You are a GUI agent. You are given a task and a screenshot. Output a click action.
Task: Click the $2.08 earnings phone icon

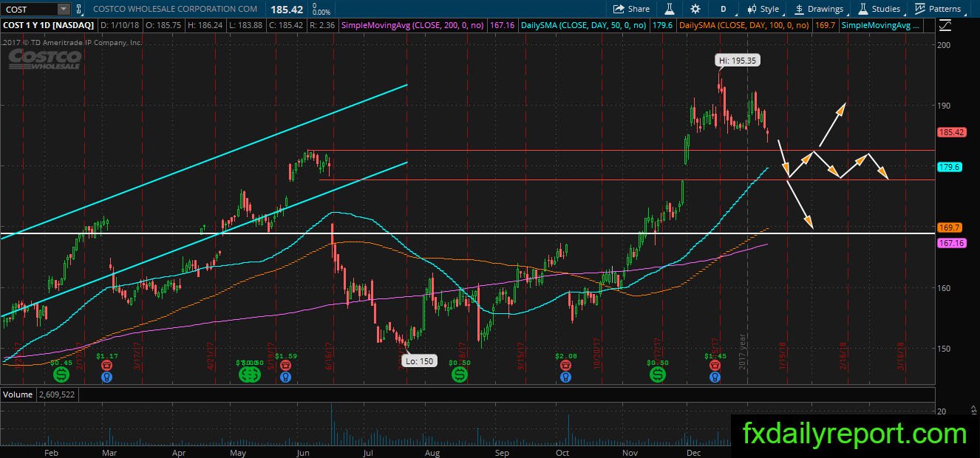[x=565, y=365]
